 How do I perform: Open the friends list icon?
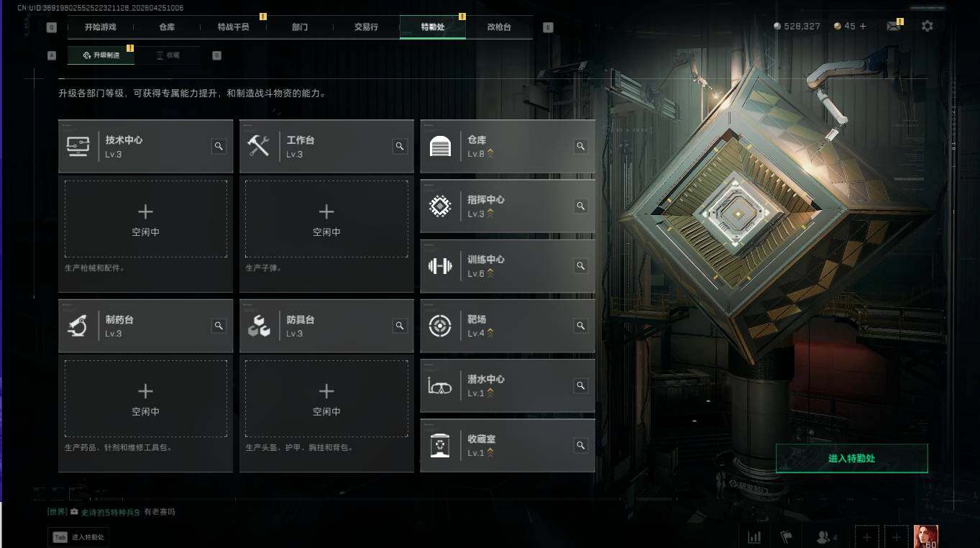(x=826, y=537)
